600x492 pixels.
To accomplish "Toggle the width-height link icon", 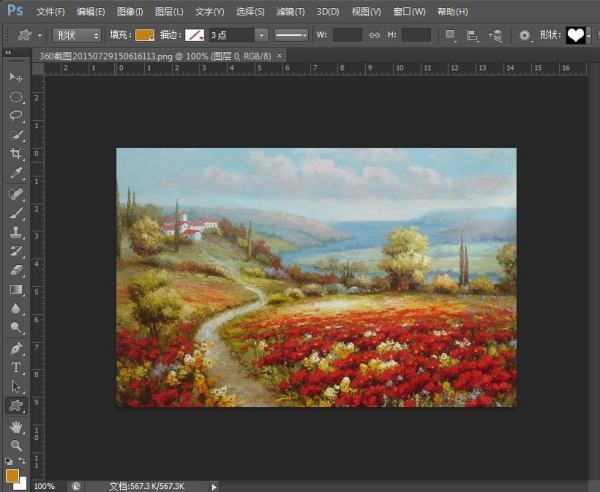I will click(x=375, y=35).
